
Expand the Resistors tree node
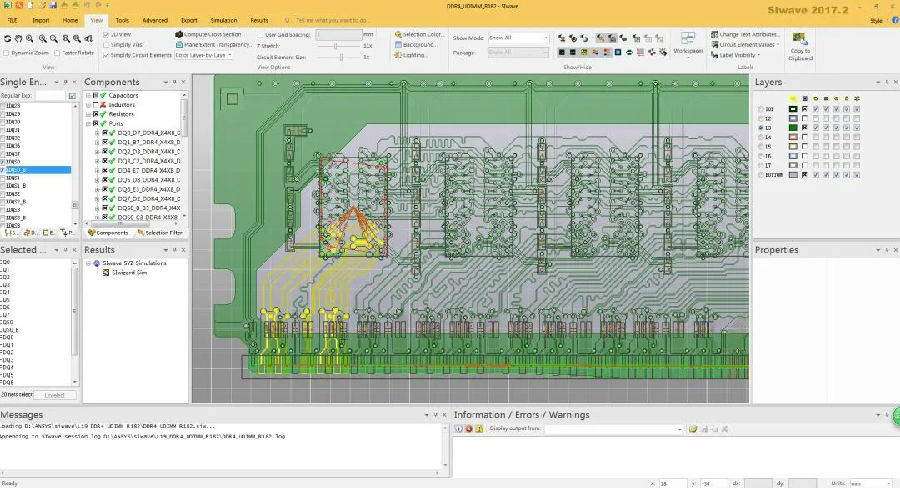88,114
